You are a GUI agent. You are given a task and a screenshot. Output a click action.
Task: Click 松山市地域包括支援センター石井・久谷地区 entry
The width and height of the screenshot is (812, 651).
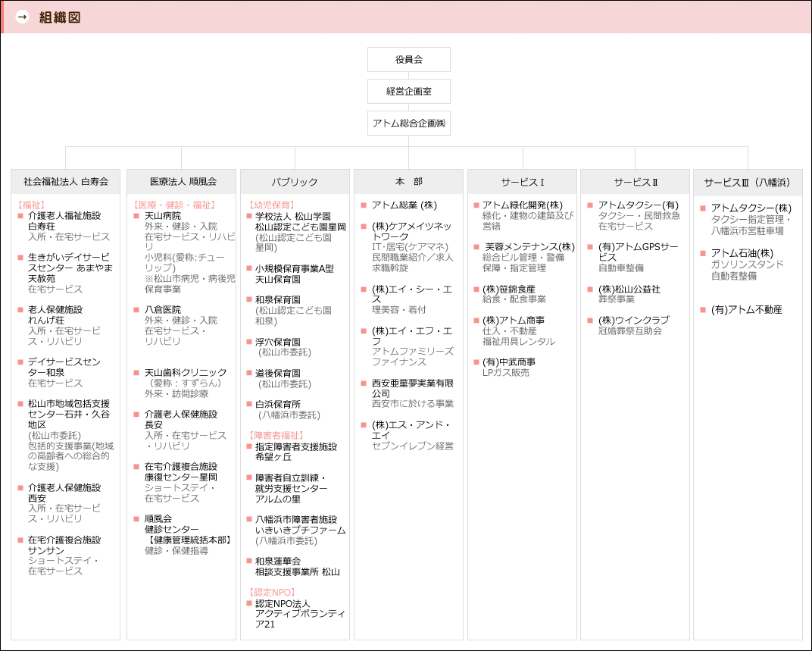pyautogui.click(x=68, y=414)
